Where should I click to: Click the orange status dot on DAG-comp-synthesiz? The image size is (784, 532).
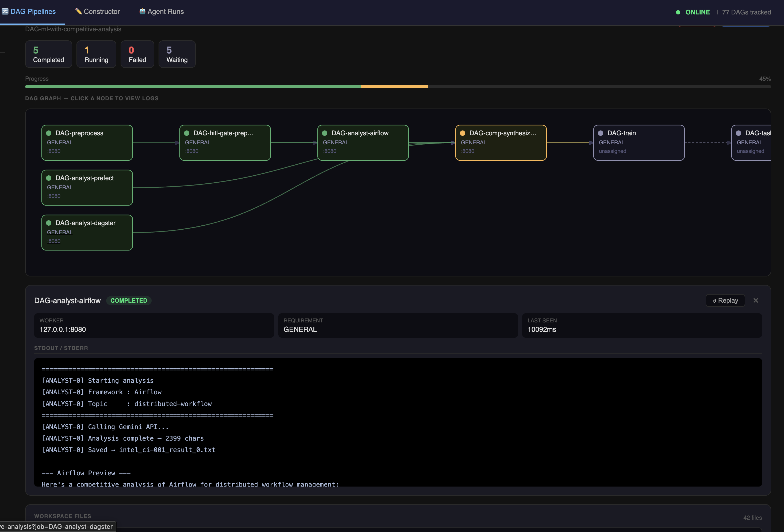click(x=463, y=133)
